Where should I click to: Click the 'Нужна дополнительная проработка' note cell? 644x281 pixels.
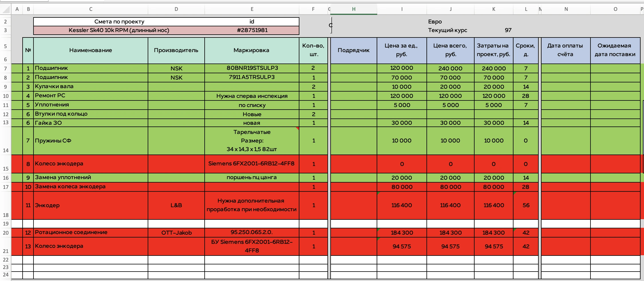[x=252, y=205]
